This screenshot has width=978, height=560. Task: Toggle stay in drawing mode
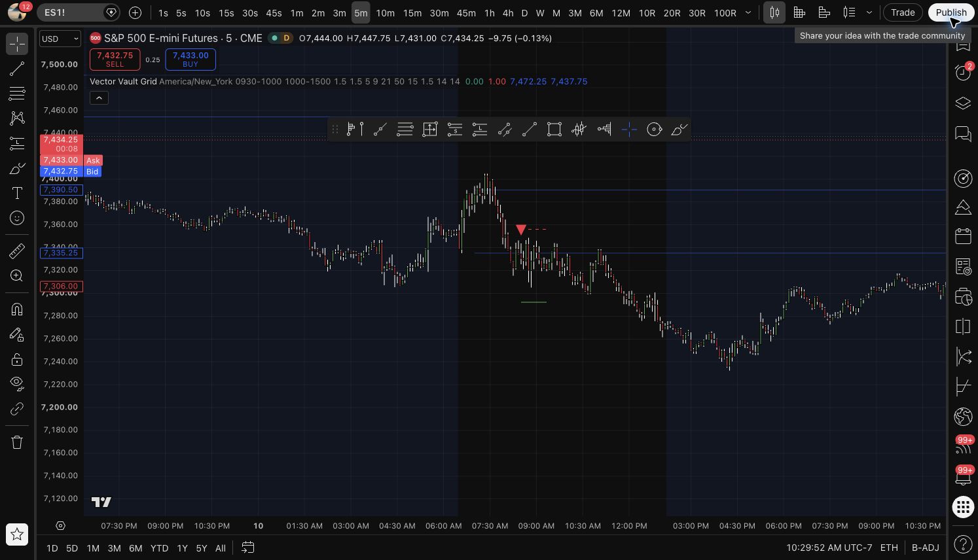17,334
